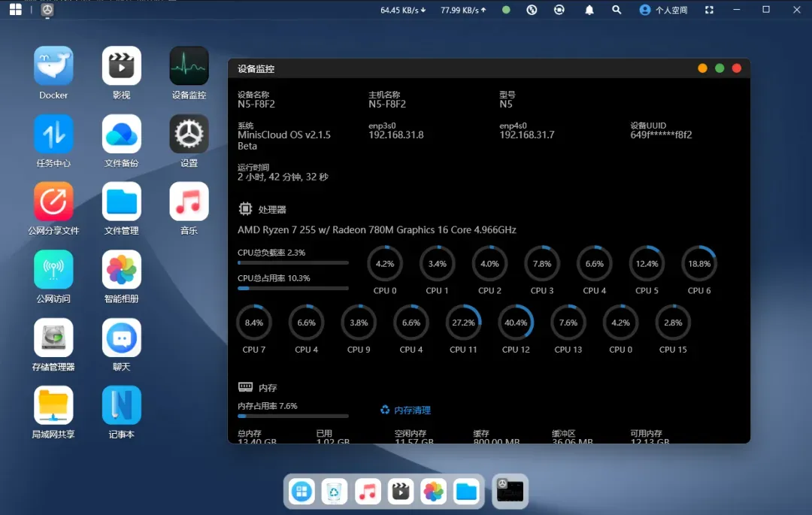This screenshot has width=812, height=515.
Task: Open the Docker app icon
Action: (53, 66)
